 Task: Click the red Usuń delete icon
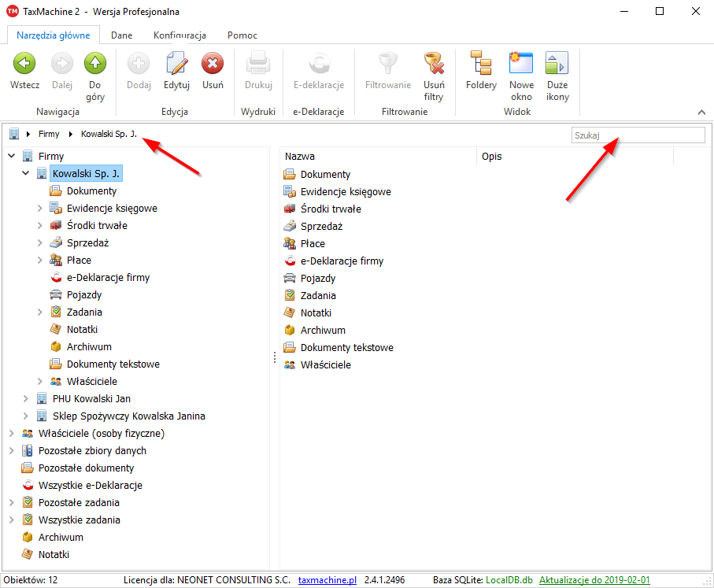tap(213, 64)
